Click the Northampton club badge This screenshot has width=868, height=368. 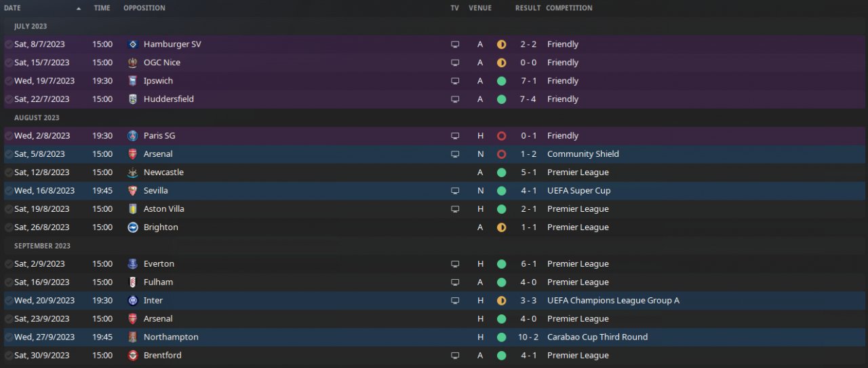pyautogui.click(x=133, y=337)
